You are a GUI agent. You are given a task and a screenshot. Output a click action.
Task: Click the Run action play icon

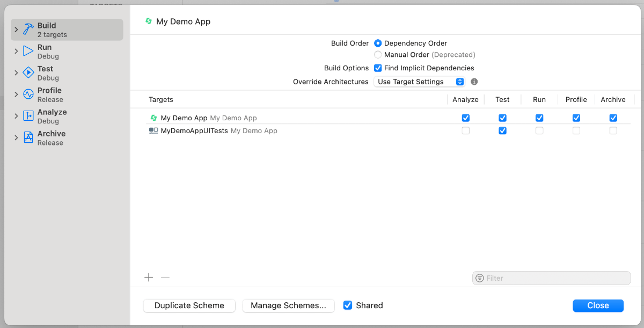[28, 50]
